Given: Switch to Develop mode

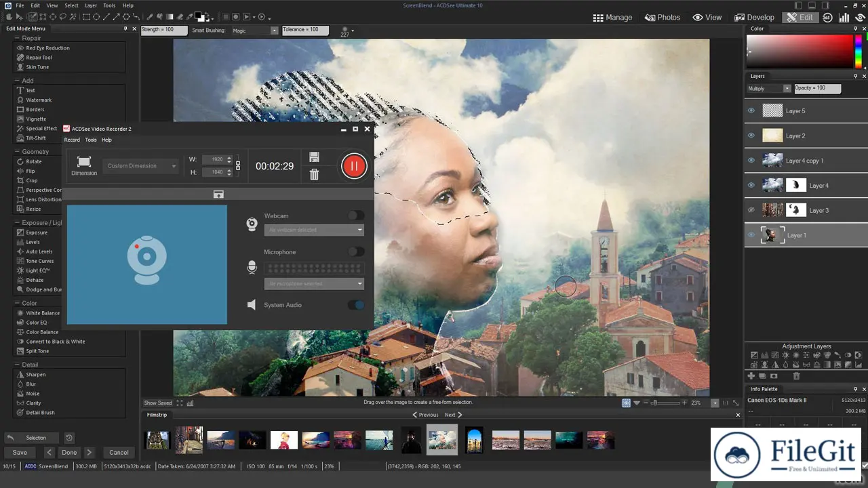Looking at the screenshot, I should click(753, 18).
